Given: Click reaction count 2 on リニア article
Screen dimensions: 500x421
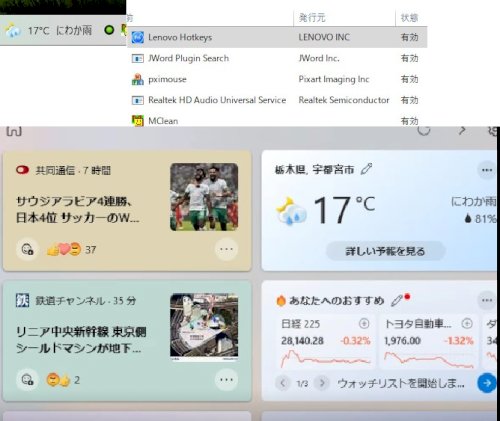Looking at the screenshot, I should [77, 380].
